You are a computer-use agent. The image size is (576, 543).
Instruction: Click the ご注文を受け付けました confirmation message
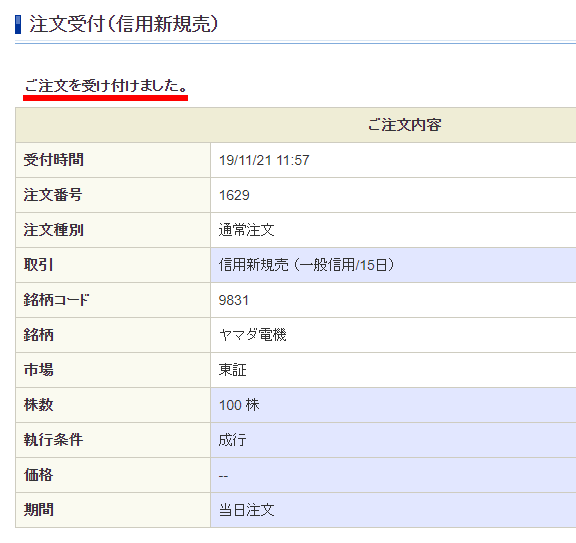click(106, 86)
